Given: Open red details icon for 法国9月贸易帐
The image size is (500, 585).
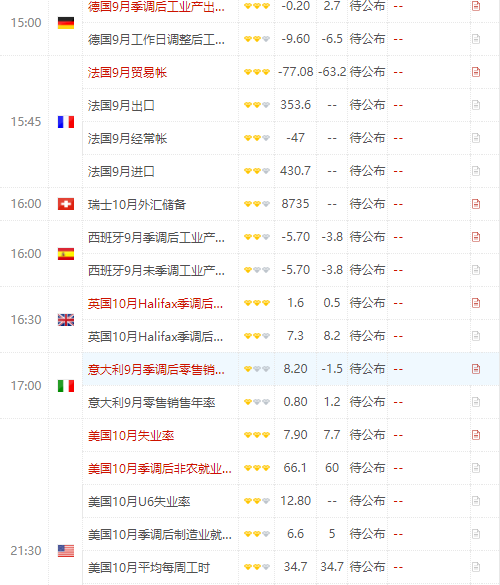Looking at the screenshot, I should tap(476, 72).
